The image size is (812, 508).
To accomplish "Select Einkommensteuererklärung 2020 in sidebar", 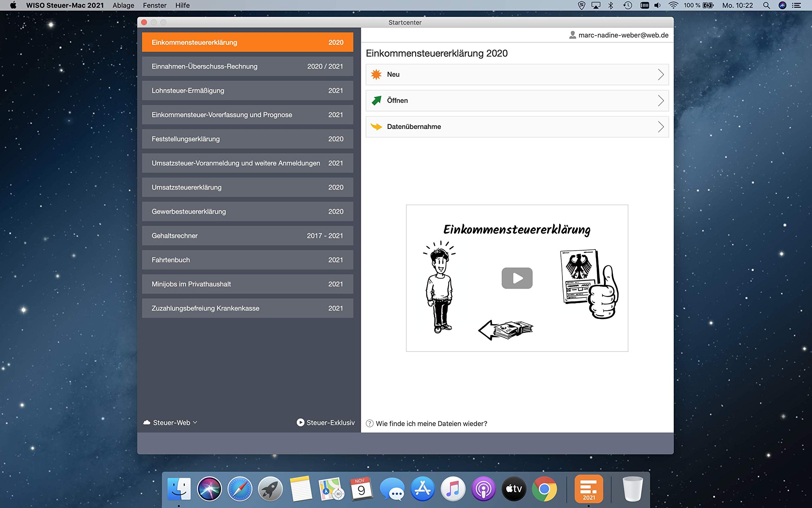I will tap(248, 42).
